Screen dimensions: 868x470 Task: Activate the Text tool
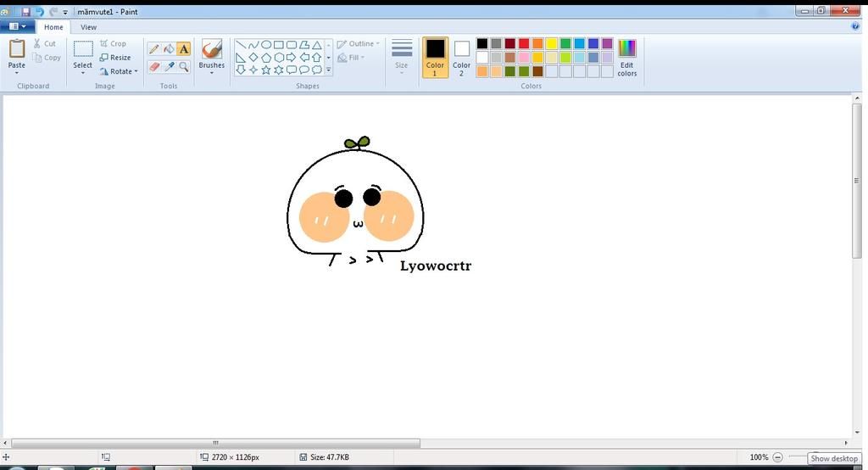pos(183,49)
